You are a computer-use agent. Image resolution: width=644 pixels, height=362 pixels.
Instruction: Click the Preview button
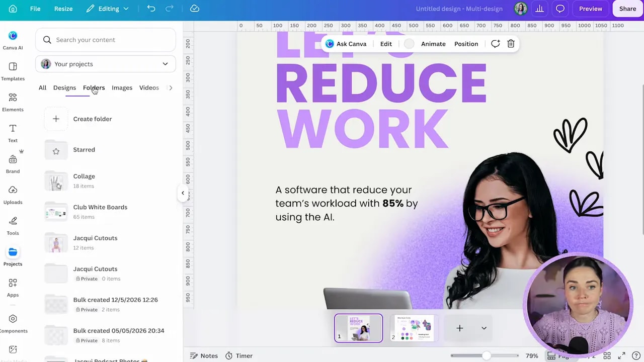[x=591, y=9]
